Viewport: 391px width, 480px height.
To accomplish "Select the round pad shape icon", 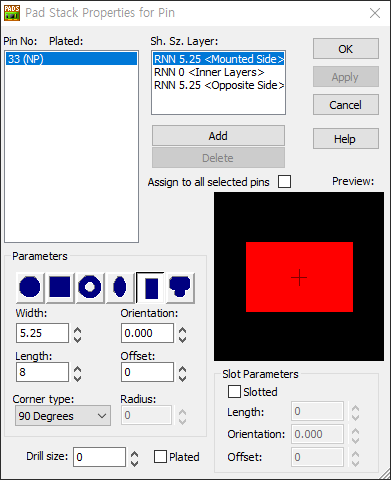I will tap(30, 287).
